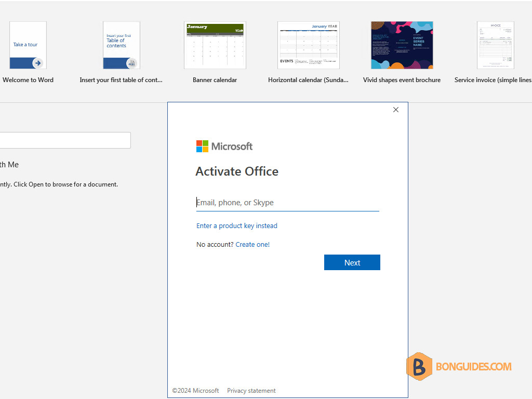
Task: Open Enter a product key instead link
Action: point(237,225)
